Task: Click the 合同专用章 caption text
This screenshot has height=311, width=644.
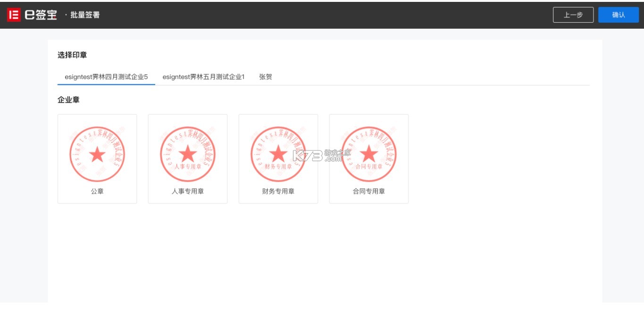Action: coord(369,191)
